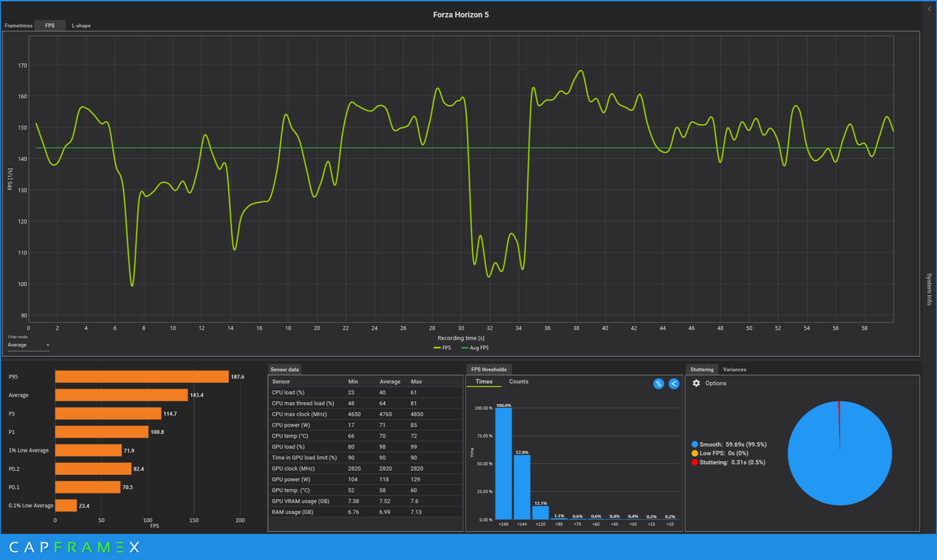Viewport: 937px width, 560px height.
Task: Click the Smooth: 59.69s (99.5%) legend text
Action: tap(733, 444)
